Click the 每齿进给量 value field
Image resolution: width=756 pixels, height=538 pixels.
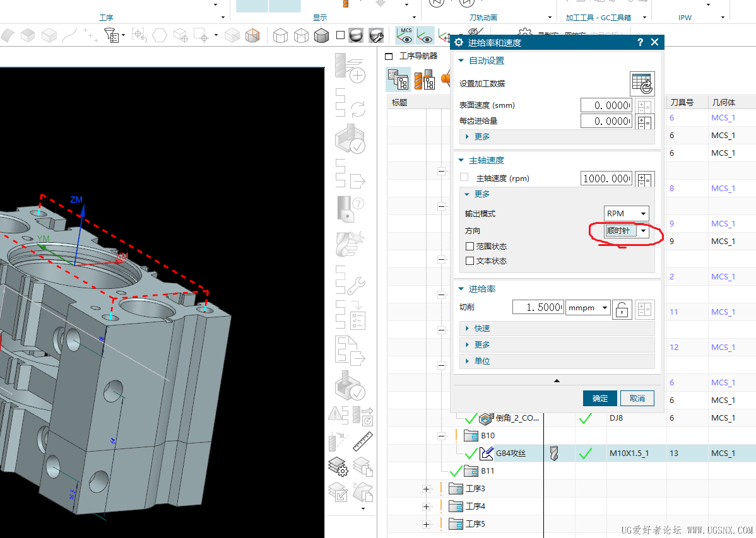(606, 122)
